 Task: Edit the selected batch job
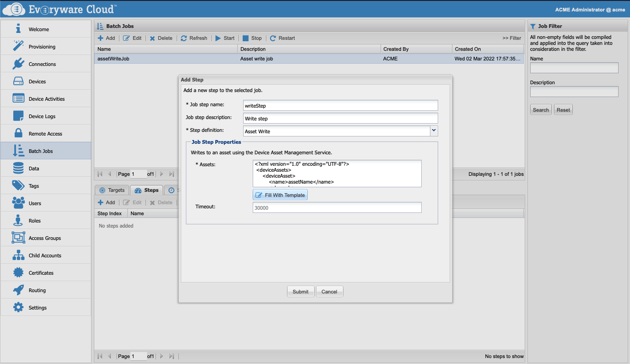pos(133,38)
